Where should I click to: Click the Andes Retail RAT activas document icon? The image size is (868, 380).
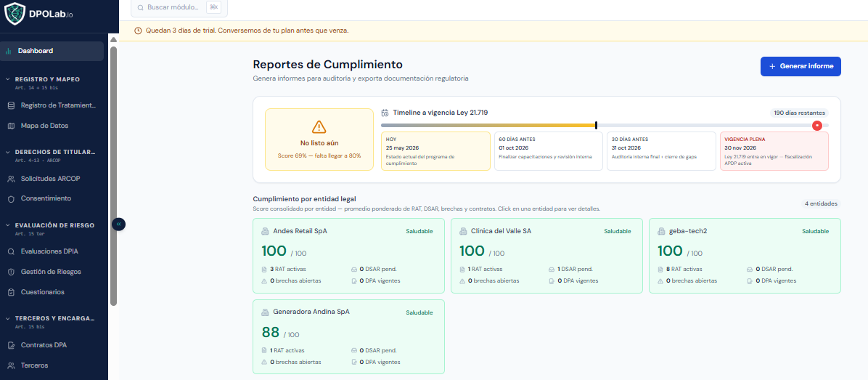[264, 270]
